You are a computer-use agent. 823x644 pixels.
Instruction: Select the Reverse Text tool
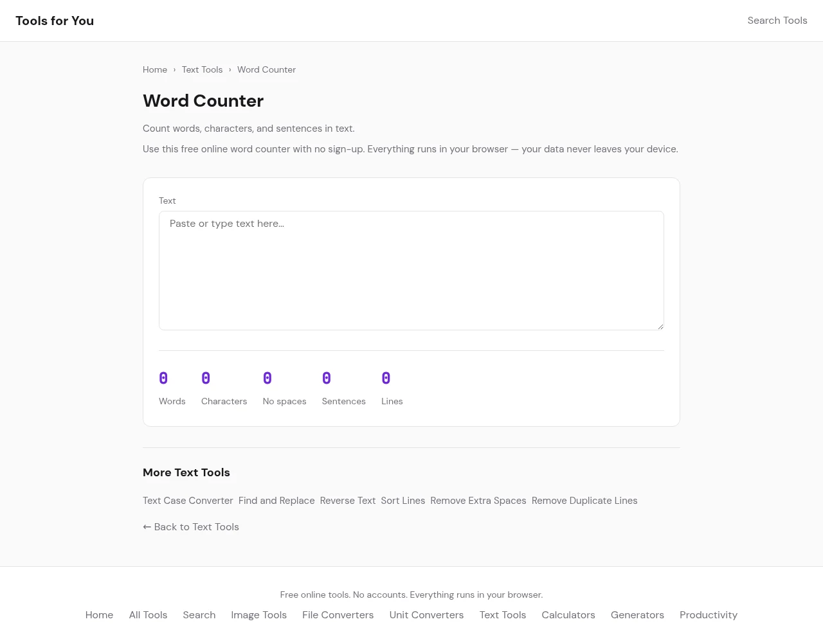(x=348, y=501)
